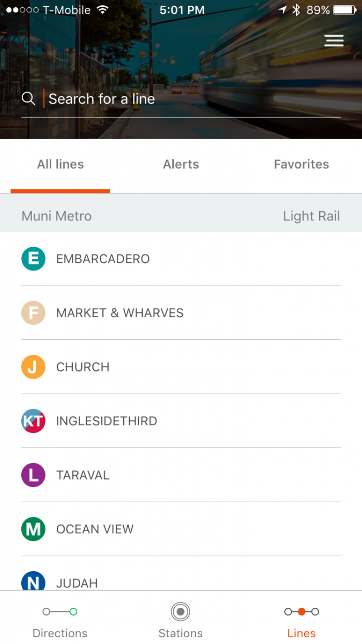Tap the F Market & Wharves line icon
Viewport: 362px width, 644px height.
pyautogui.click(x=33, y=313)
